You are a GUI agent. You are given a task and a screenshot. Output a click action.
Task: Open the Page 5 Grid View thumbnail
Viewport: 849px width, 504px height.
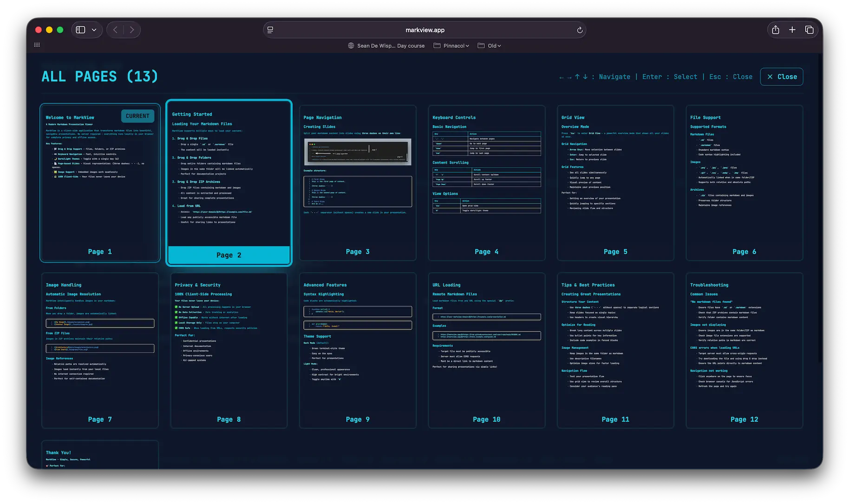[x=615, y=183]
